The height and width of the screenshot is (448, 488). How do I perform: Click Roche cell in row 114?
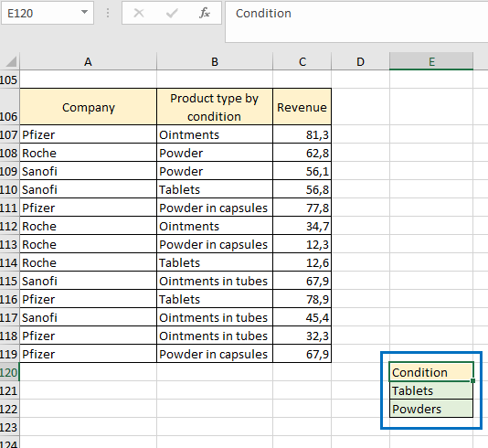tap(89, 262)
